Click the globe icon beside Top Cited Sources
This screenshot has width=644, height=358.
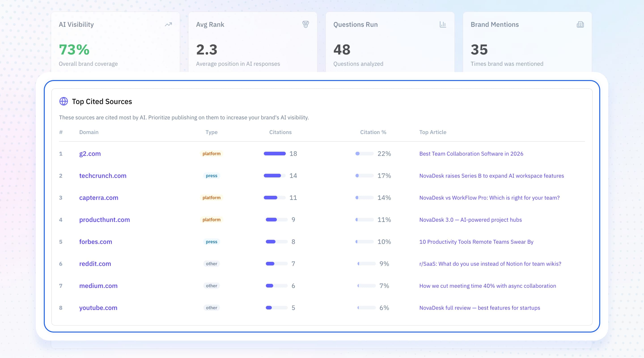[x=64, y=101]
